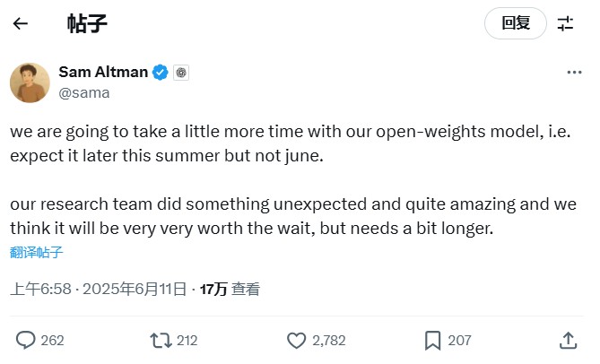The height and width of the screenshot is (364, 600).
Task: Open the repost options
Action: tap(161, 340)
